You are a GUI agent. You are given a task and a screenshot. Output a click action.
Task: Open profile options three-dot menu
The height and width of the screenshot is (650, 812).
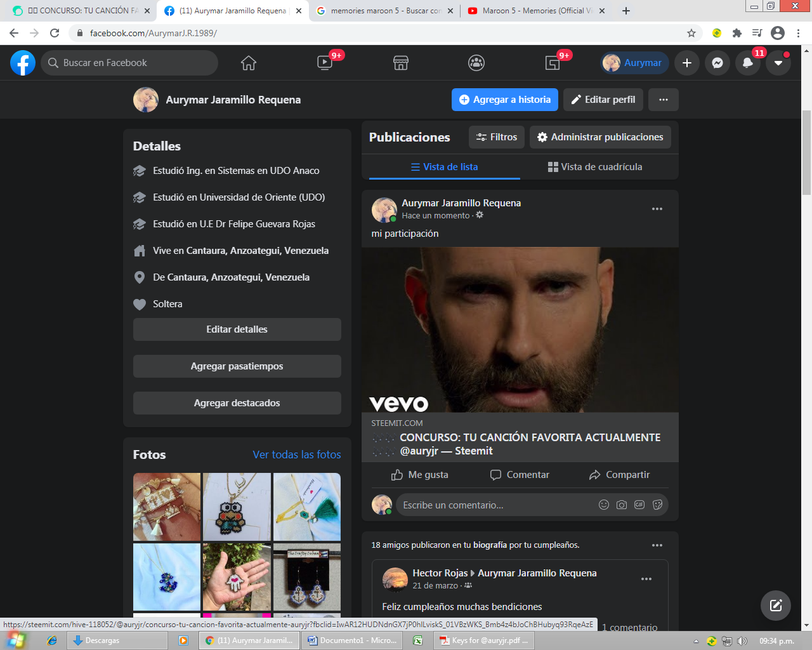point(664,100)
